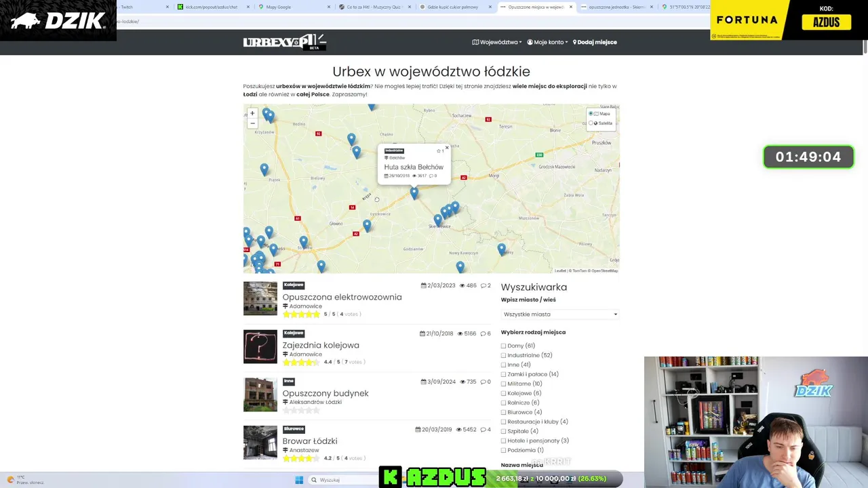868x488 pixels.
Task: Click the Windows taskbar search box
Action: pos(342,480)
